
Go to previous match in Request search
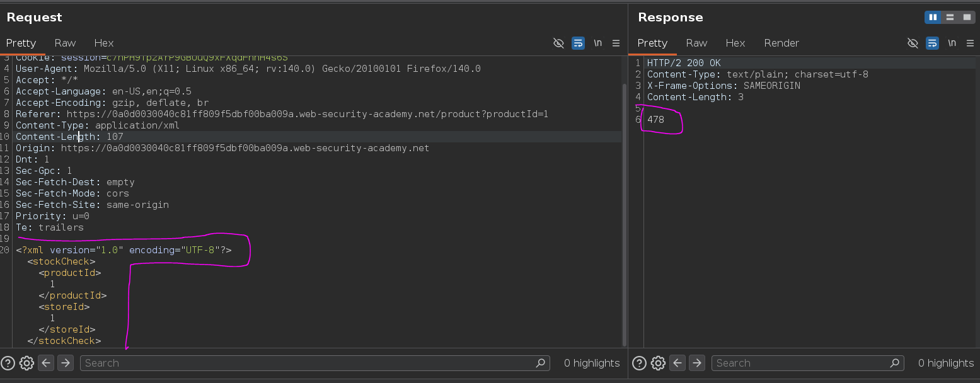click(x=46, y=363)
